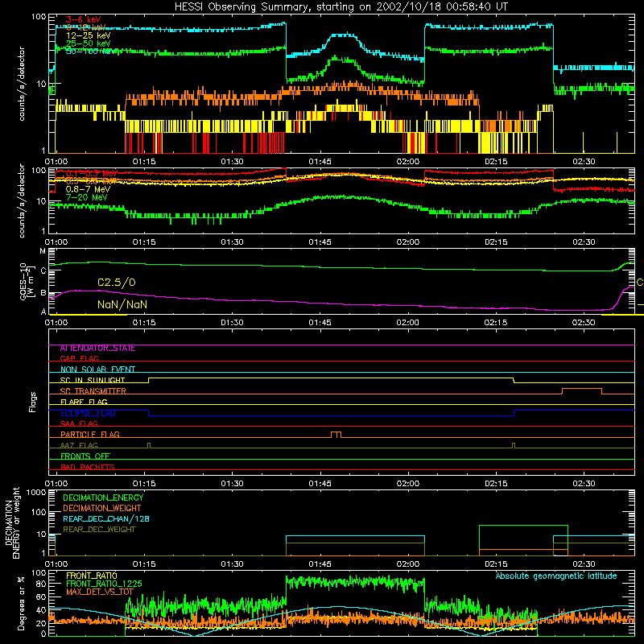Select the ECLIPSE_FLAG label
This screenshot has width=644, height=644.
pos(88,413)
